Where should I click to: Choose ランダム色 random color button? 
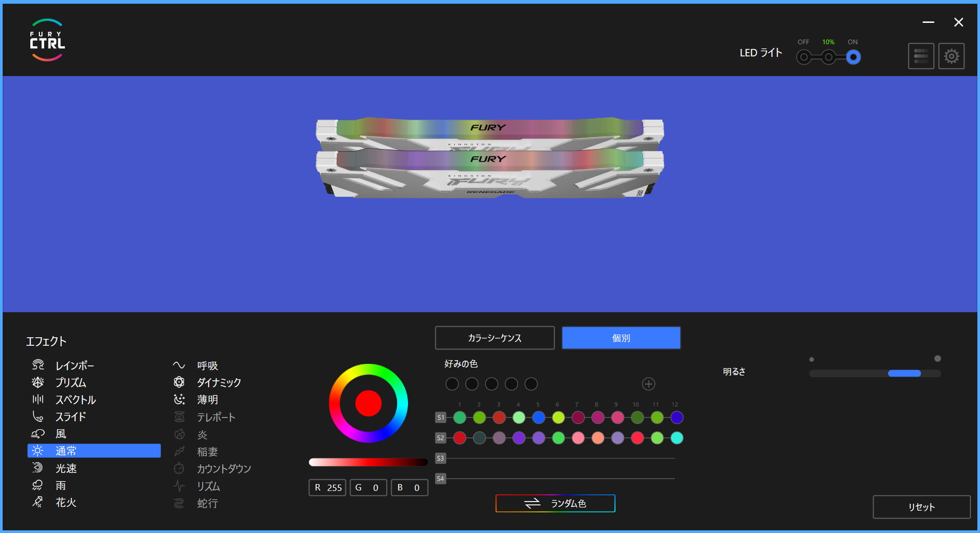pos(555,503)
